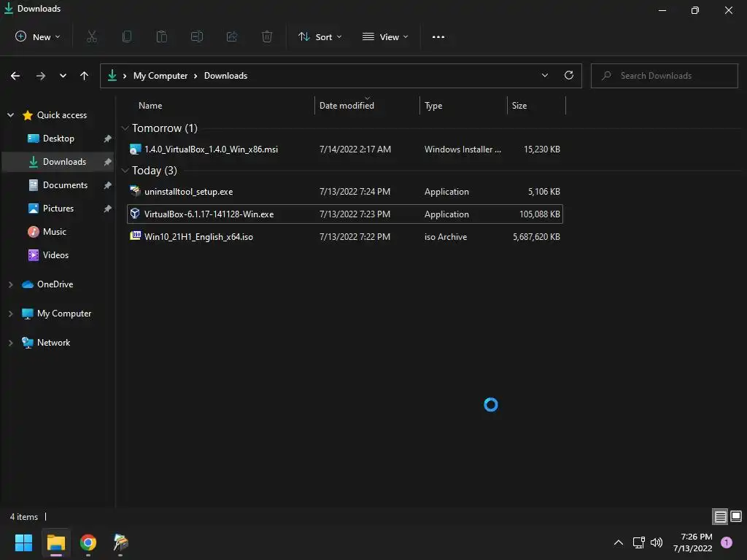This screenshot has height=560, width=747.
Task: Click Downloads in address breadcrumb
Action: pos(226,76)
